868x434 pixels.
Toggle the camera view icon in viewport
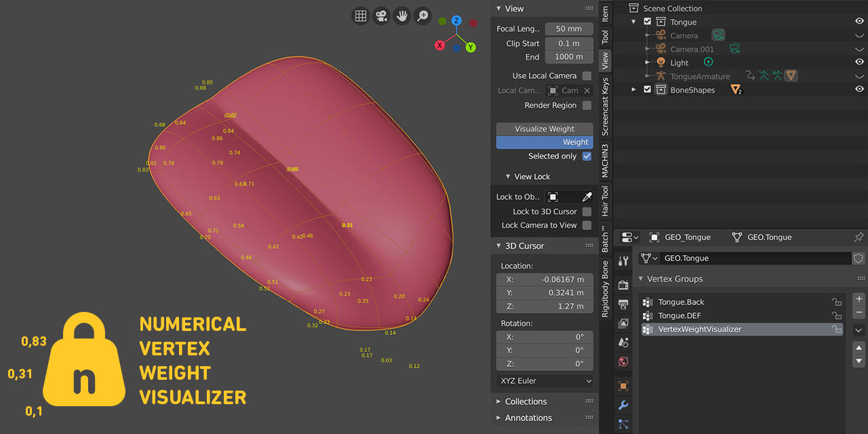pyautogui.click(x=382, y=16)
